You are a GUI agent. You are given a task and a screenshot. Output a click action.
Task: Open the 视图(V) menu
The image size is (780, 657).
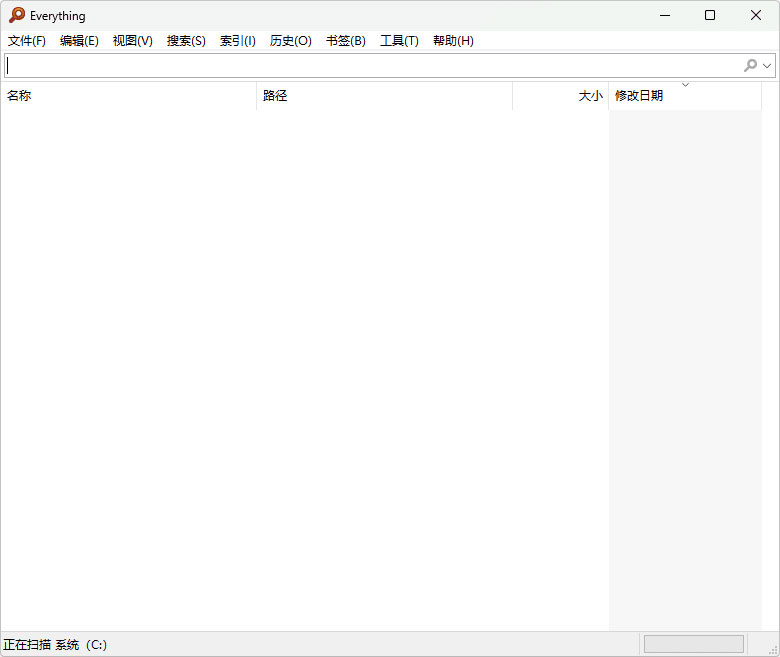(x=132, y=41)
